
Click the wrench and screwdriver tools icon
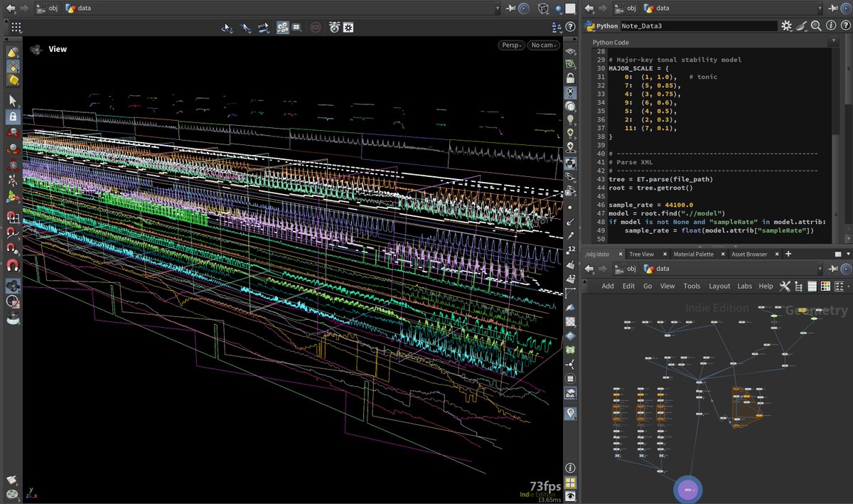pyautogui.click(x=785, y=286)
